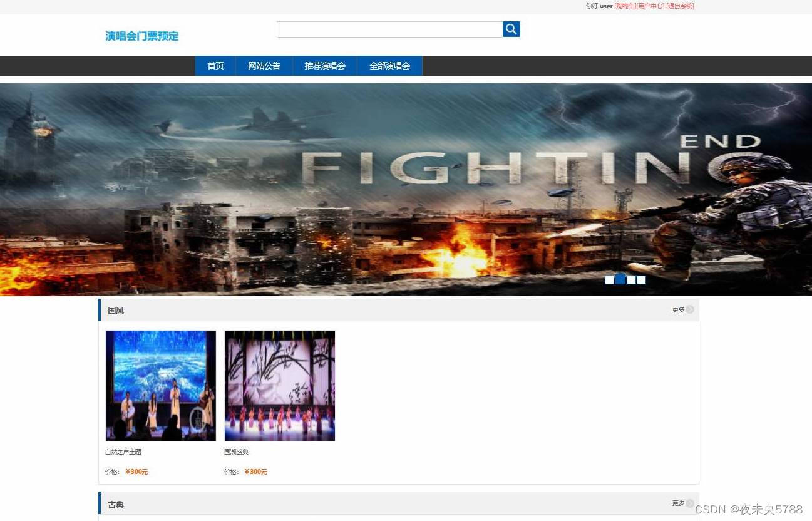The width and height of the screenshot is (812, 521).
Task: Select the fourth banner slide indicator
Action: (641, 280)
